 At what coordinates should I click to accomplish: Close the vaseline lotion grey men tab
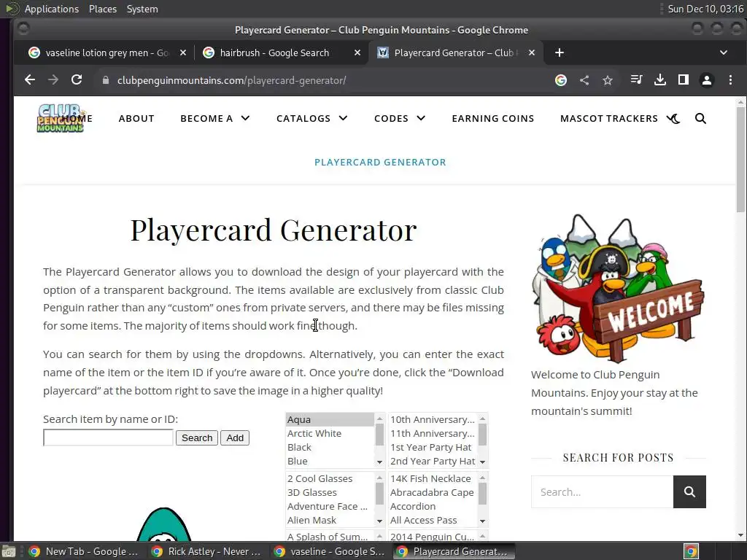[x=183, y=52]
